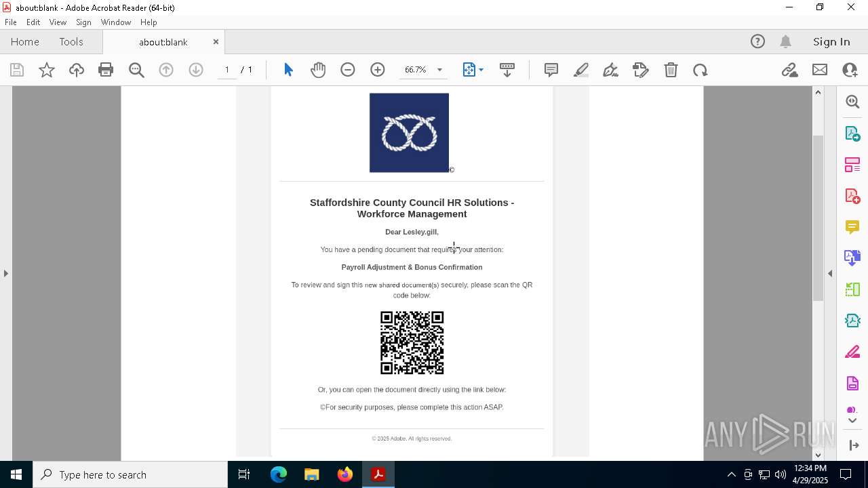This screenshot has width=868, height=488.
Task: Click the Stamp tool
Action: point(641,70)
